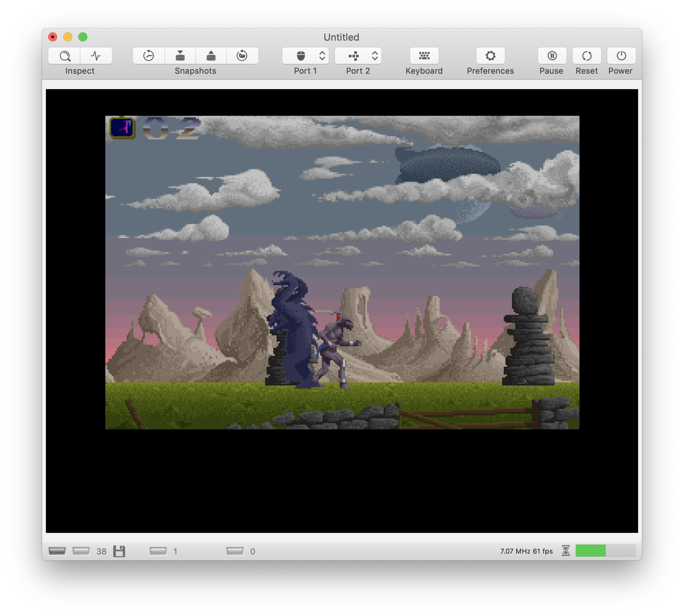
Task: Open the Inspector with the magnifier icon
Action: (64, 56)
